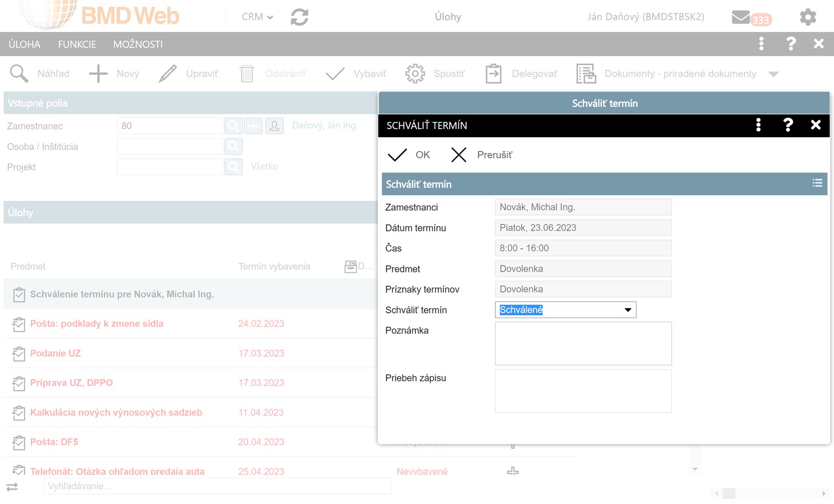Viewport: 834px width, 504px height.
Task: Click the list icon in Schváliť termín section
Action: pyautogui.click(x=817, y=184)
